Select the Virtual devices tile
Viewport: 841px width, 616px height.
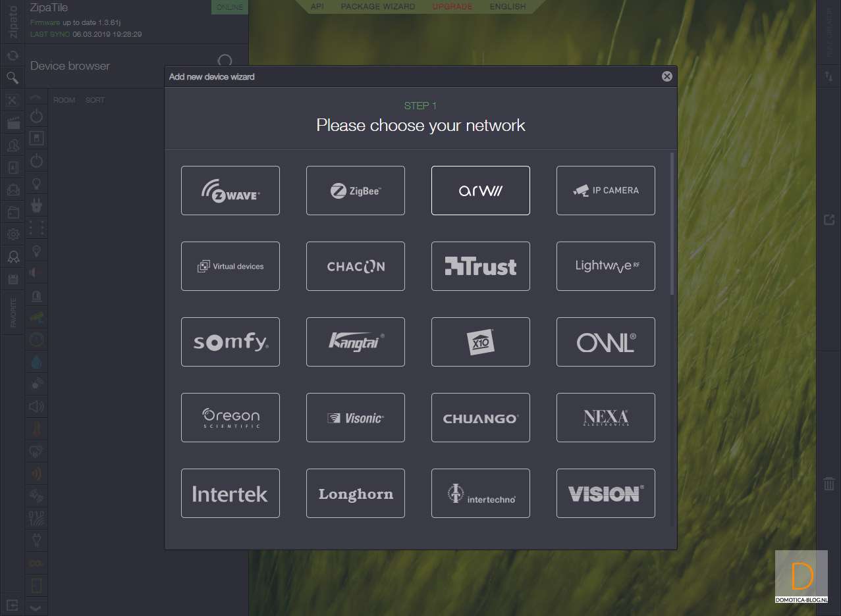231,266
